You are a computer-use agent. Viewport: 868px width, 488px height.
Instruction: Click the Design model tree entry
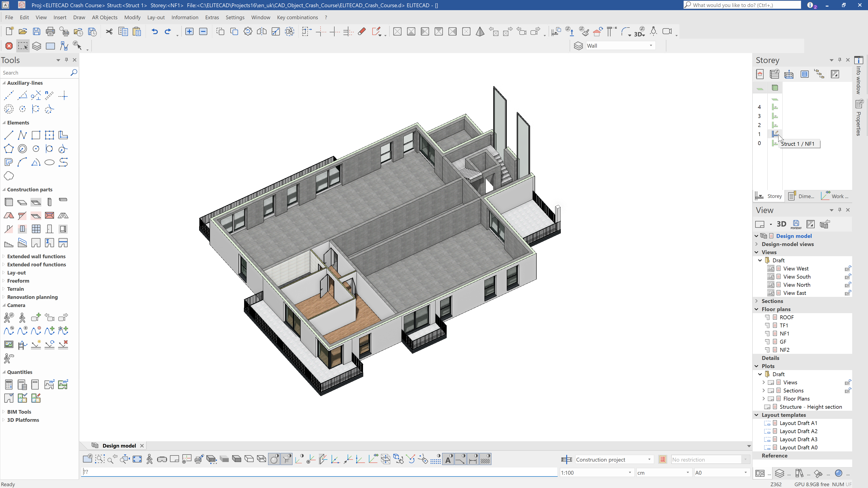pyautogui.click(x=794, y=236)
